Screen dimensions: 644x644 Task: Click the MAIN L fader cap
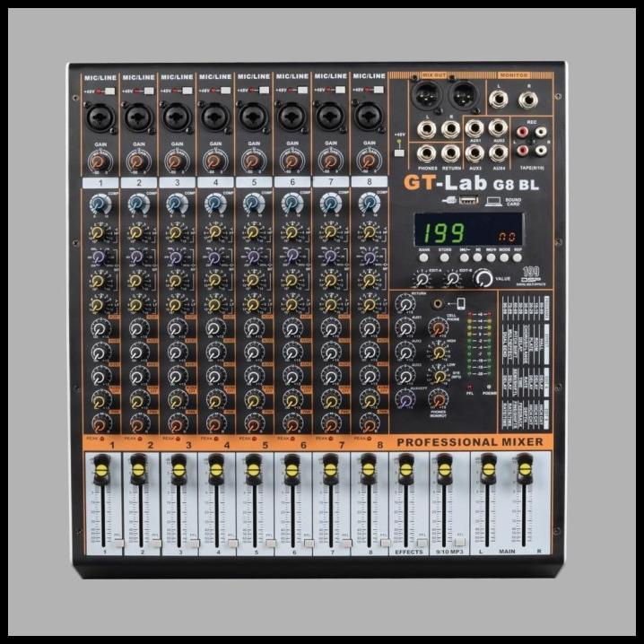(488, 468)
